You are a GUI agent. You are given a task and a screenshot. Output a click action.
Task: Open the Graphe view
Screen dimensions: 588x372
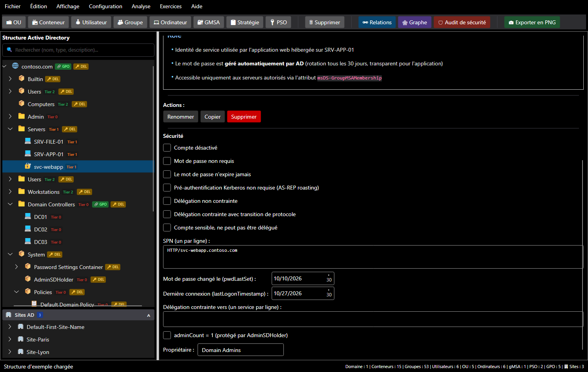[x=415, y=22]
